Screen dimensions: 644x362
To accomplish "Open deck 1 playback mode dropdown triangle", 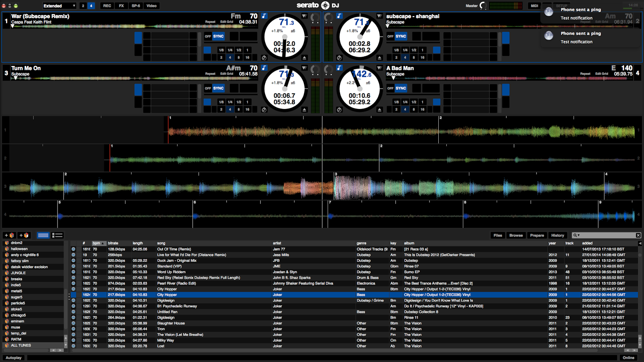I will 304,16.
